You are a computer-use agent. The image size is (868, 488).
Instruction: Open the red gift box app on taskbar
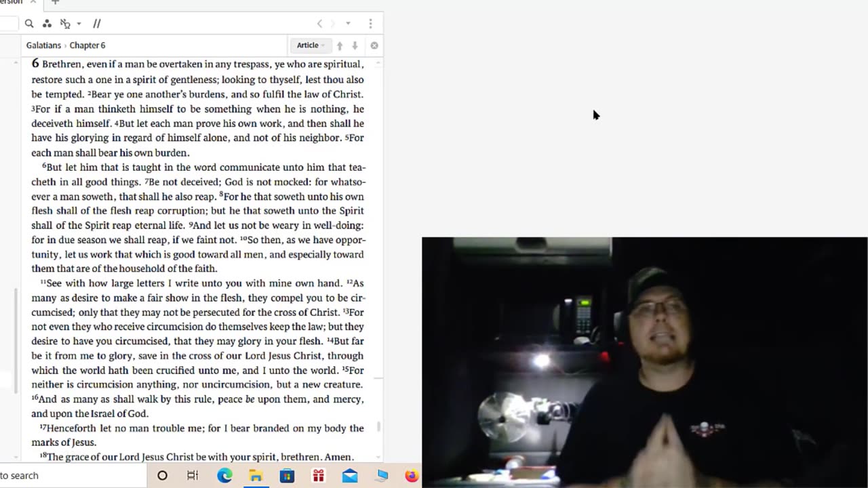318,476
